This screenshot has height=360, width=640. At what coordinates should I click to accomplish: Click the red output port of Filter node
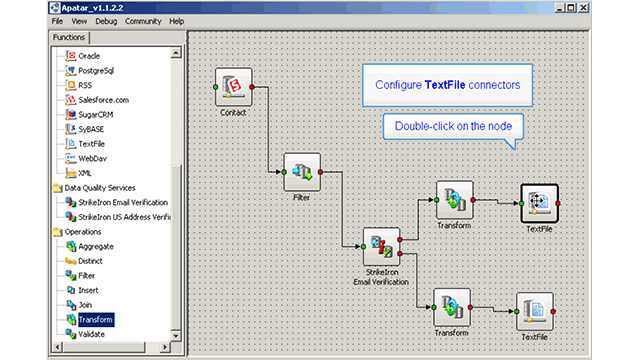coord(320,172)
